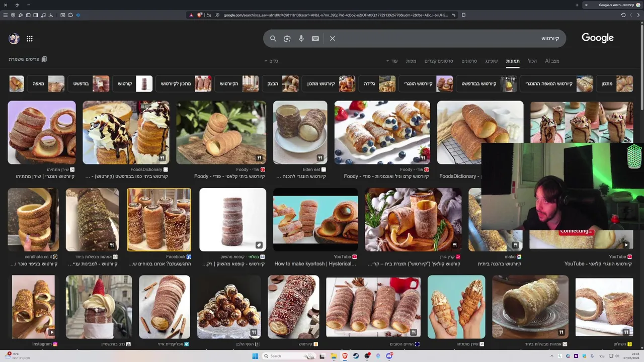The height and width of the screenshot is (362, 644).
Task: Bookmark this page with the bookmark icon
Action: 463,15
